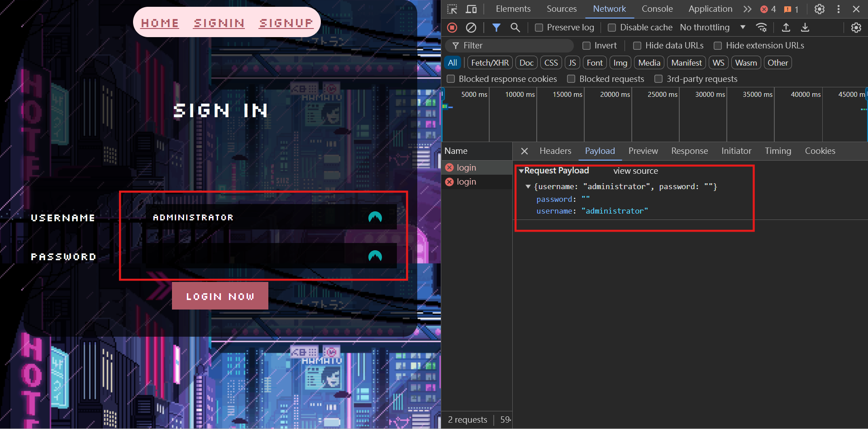
Task: Filter requests by Font type
Action: pos(595,63)
